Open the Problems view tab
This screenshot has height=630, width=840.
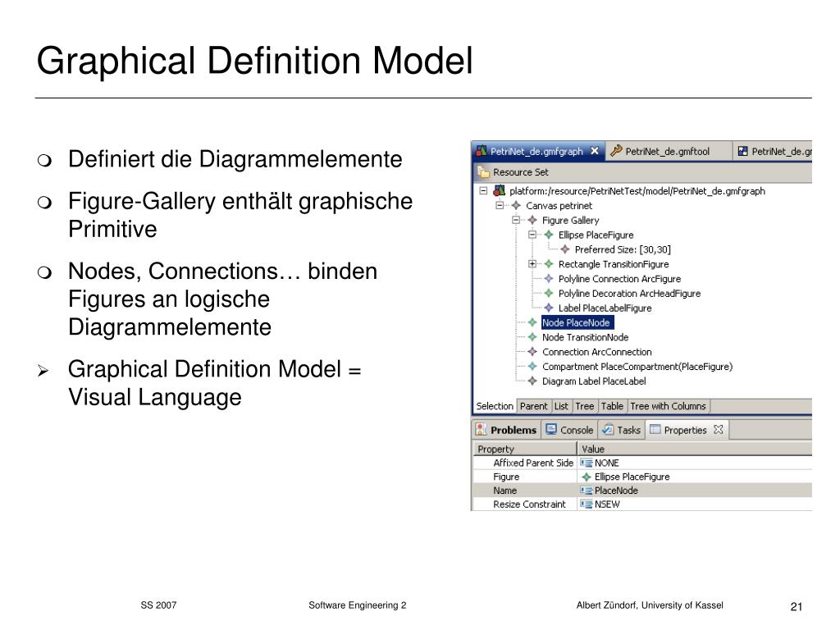point(506,430)
